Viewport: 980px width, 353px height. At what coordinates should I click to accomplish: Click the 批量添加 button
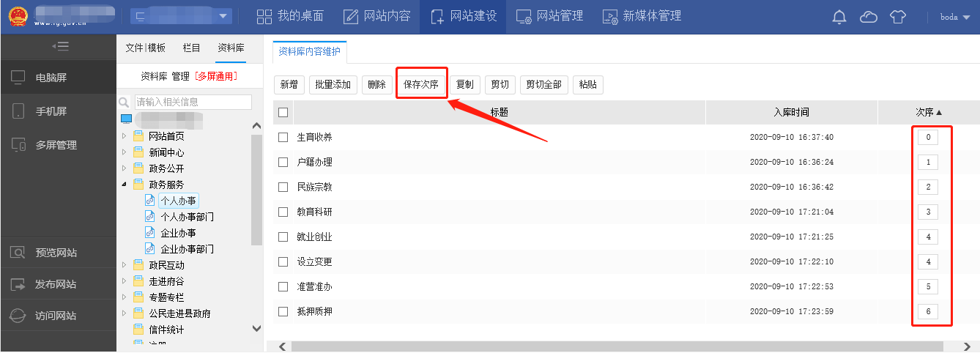pyautogui.click(x=333, y=85)
